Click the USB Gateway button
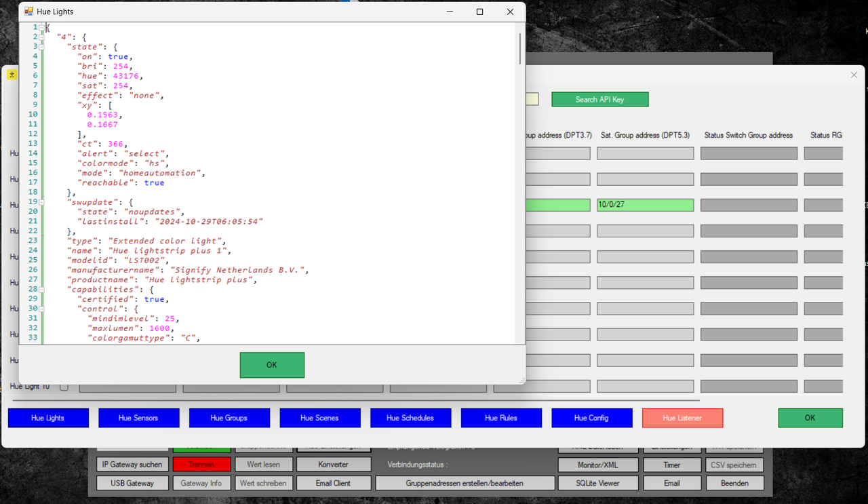 point(132,484)
